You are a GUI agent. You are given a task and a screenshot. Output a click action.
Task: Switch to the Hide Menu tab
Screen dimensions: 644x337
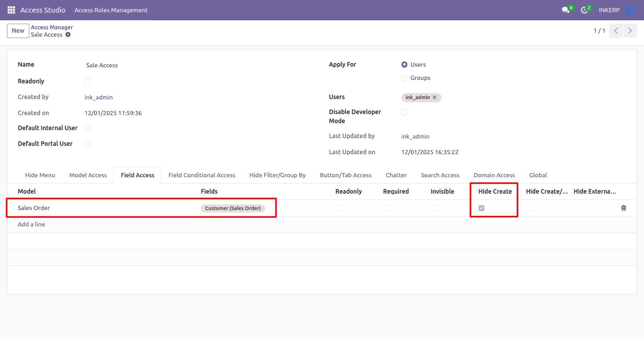[x=40, y=175]
